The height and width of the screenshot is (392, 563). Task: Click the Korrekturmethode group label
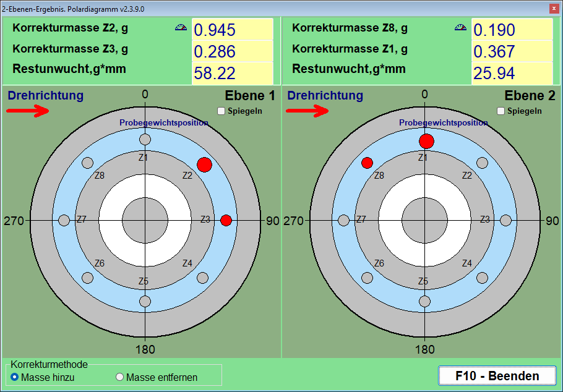(x=49, y=364)
